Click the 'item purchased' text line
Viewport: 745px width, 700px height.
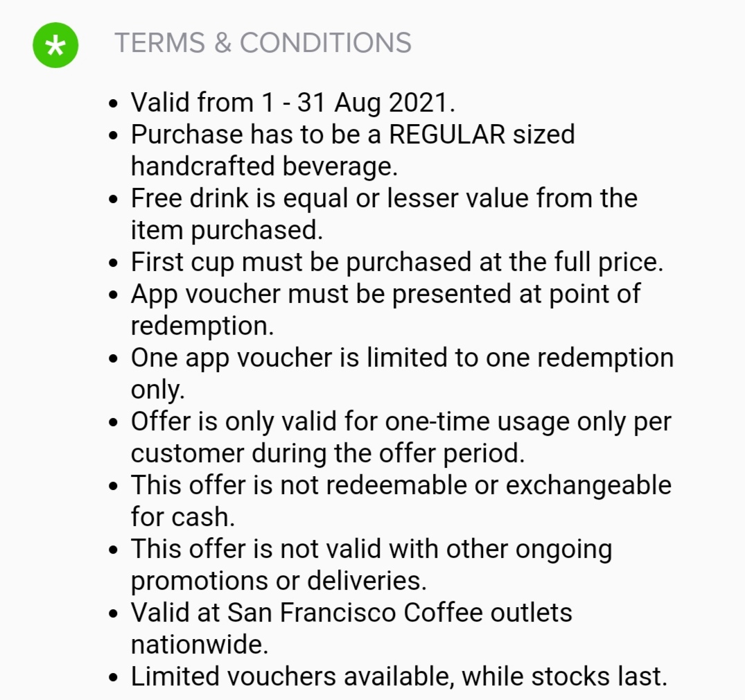point(227,230)
